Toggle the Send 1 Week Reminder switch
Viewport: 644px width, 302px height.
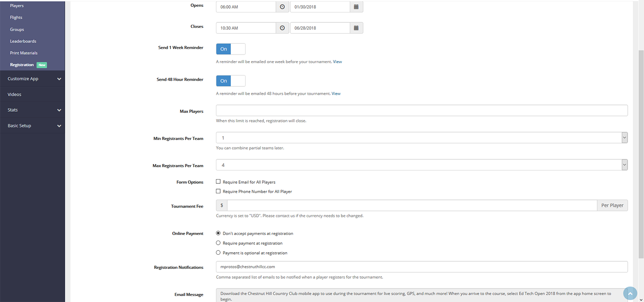point(231,49)
